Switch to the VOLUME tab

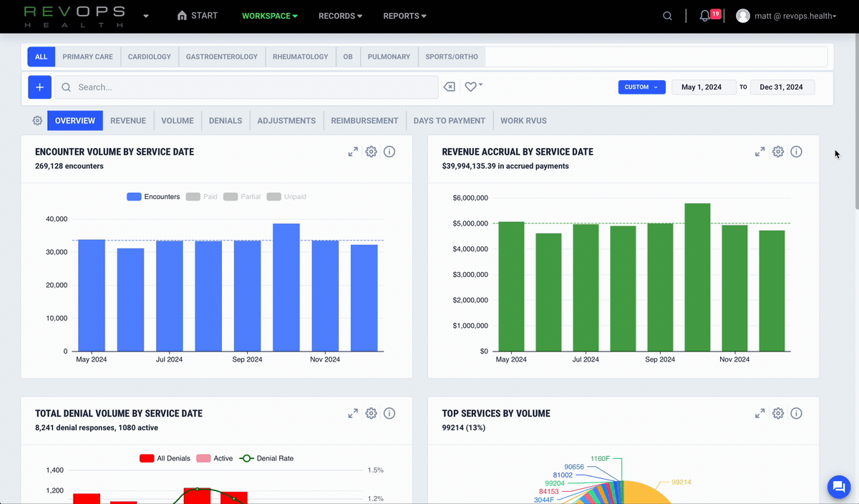(178, 120)
